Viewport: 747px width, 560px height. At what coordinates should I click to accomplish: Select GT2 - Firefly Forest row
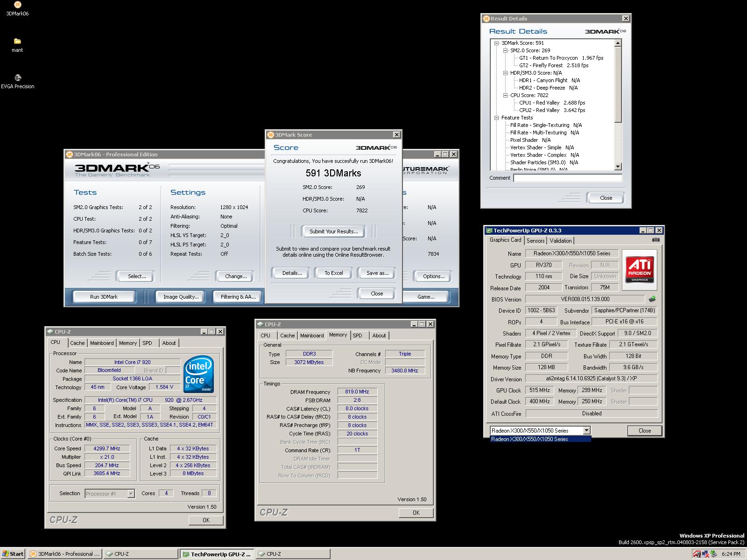pyautogui.click(x=554, y=65)
